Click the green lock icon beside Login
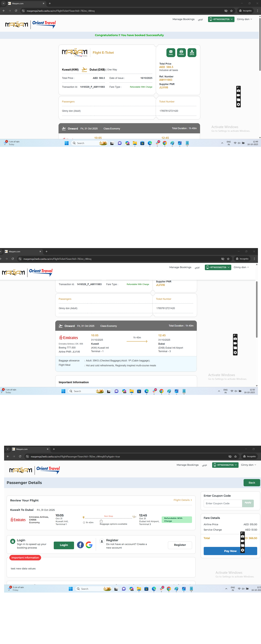Viewport: 261px width, 644px height. click(x=12, y=541)
